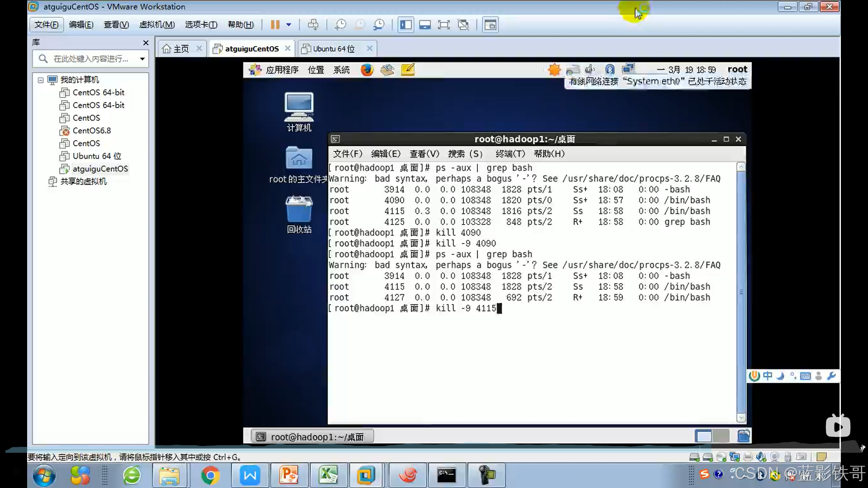Collapse the 我的计算机 tree node
Image resolution: width=868 pixels, height=488 pixels.
pos(41,80)
